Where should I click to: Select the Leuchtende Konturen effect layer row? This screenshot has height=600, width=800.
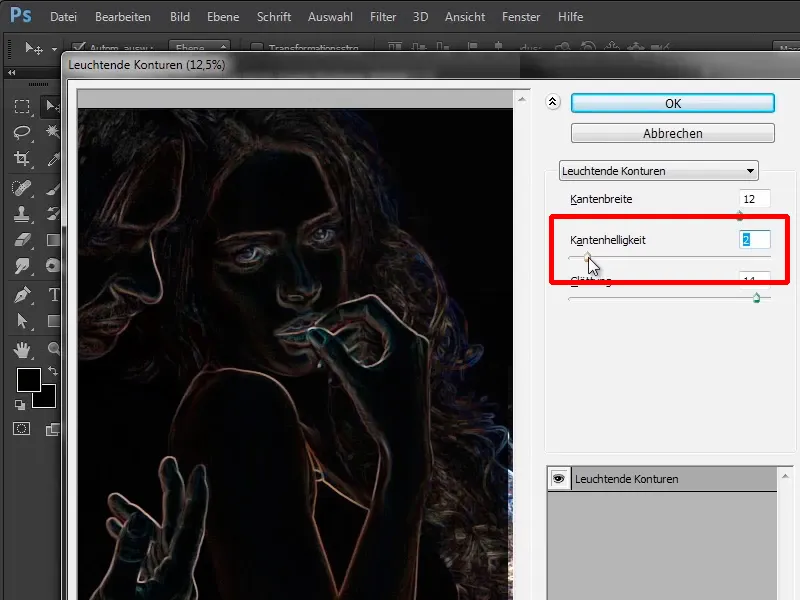click(x=662, y=479)
